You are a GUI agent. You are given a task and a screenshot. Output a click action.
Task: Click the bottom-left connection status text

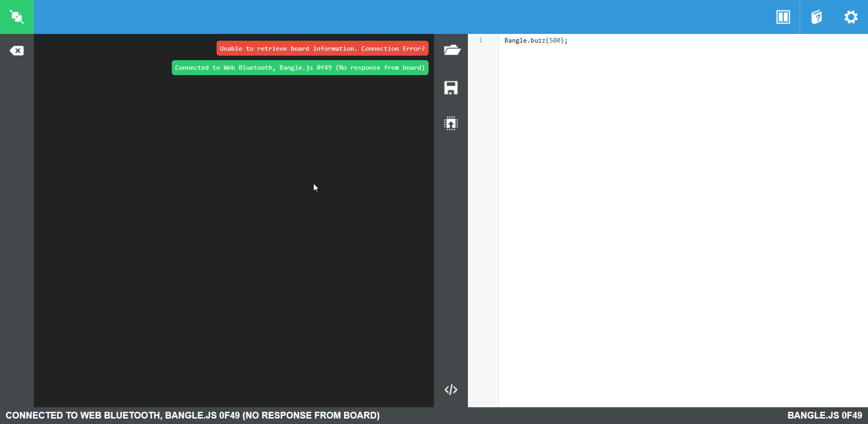[x=192, y=415]
